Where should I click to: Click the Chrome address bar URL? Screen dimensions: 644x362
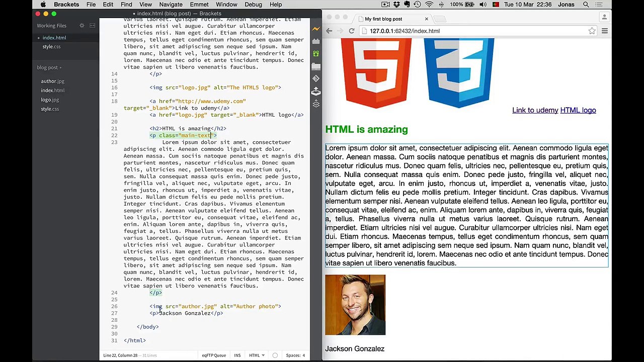tap(405, 31)
